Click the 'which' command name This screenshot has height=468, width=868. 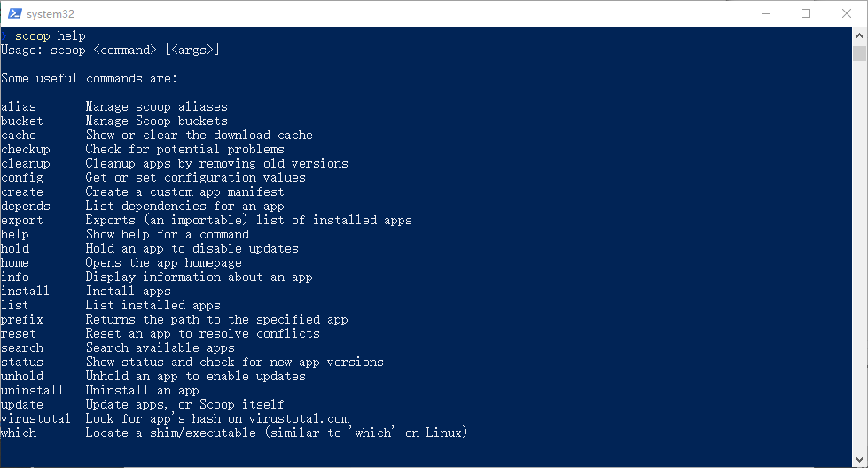(x=19, y=433)
